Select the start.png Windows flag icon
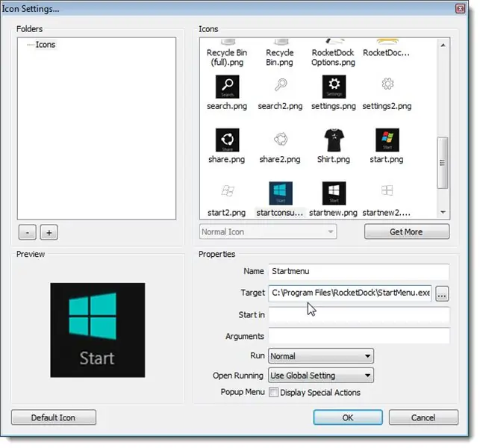 [387, 140]
